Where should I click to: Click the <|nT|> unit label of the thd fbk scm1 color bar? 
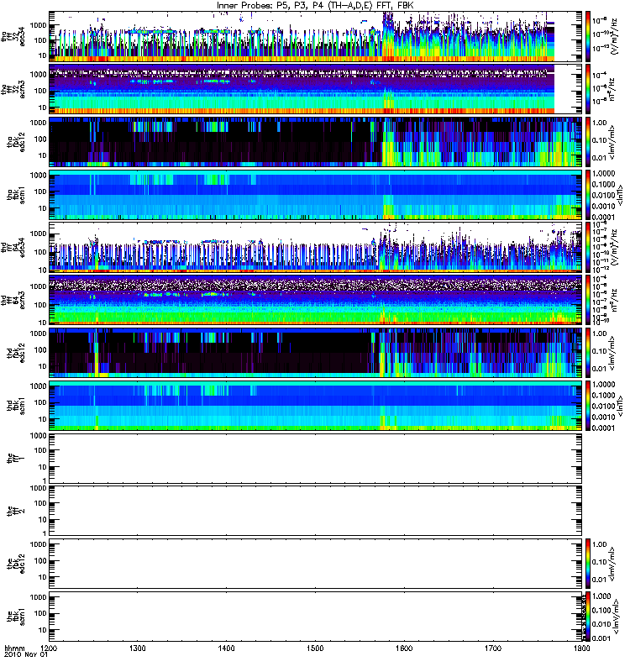pos(620,405)
